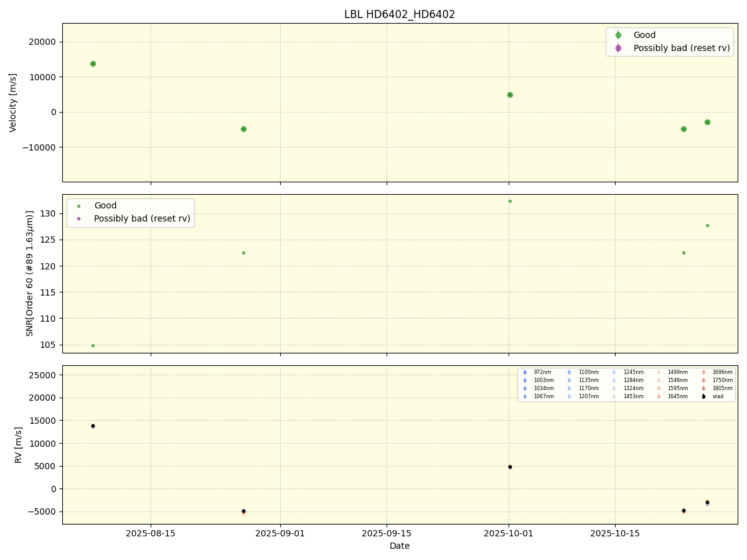Viewport: 747px width, 560px height.
Task: Click the "RV [m/s]" y-axis label
Action: 18,445
